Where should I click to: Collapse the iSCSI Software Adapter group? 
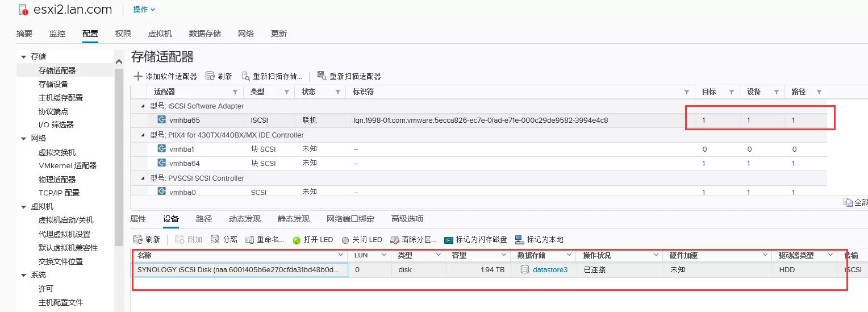[143, 106]
